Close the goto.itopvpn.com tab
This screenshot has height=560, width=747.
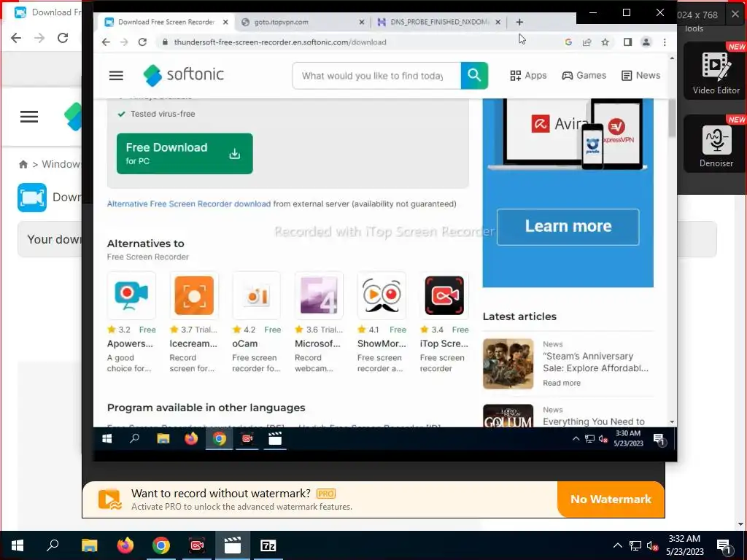pyautogui.click(x=362, y=22)
